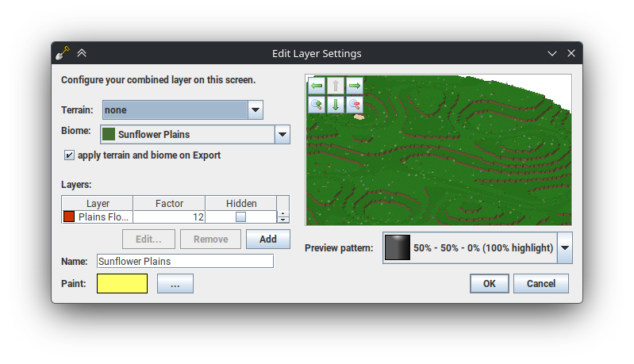Click the yellow Paint color swatch
This screenshot has height=364, width=634.
(x=122, y=283)
